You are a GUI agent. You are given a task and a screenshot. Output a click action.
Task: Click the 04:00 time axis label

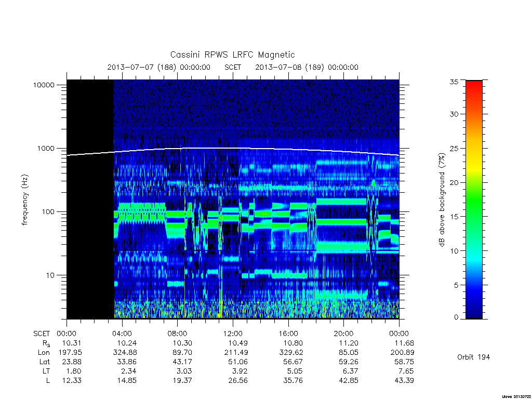tap(122, 334)
